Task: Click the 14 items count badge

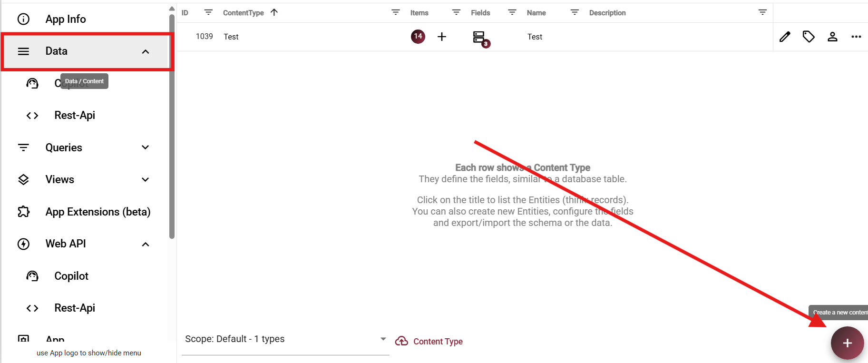Action: click(x=418, y=36)
